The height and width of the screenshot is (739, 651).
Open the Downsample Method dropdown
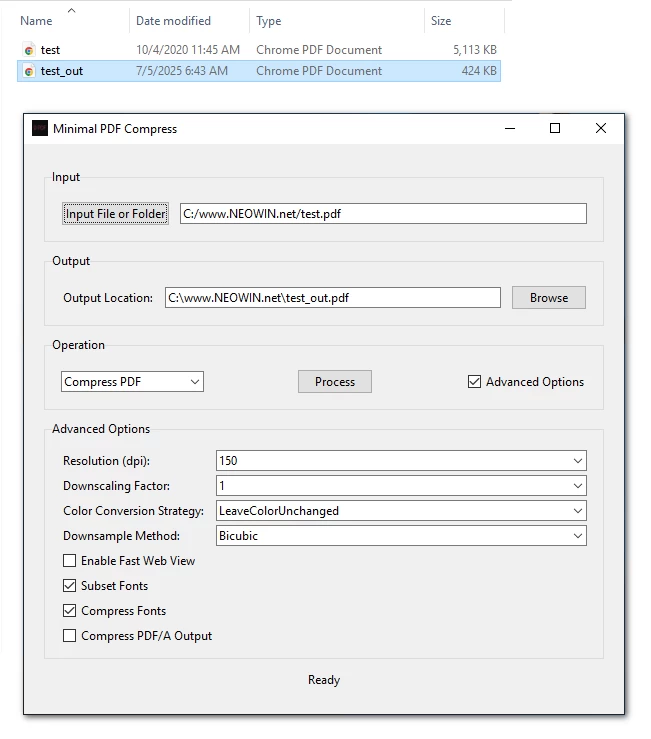coord(401,535)
